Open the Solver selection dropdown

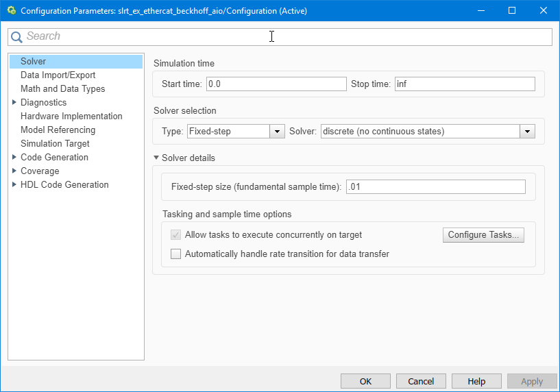click(x=527, y=132)
